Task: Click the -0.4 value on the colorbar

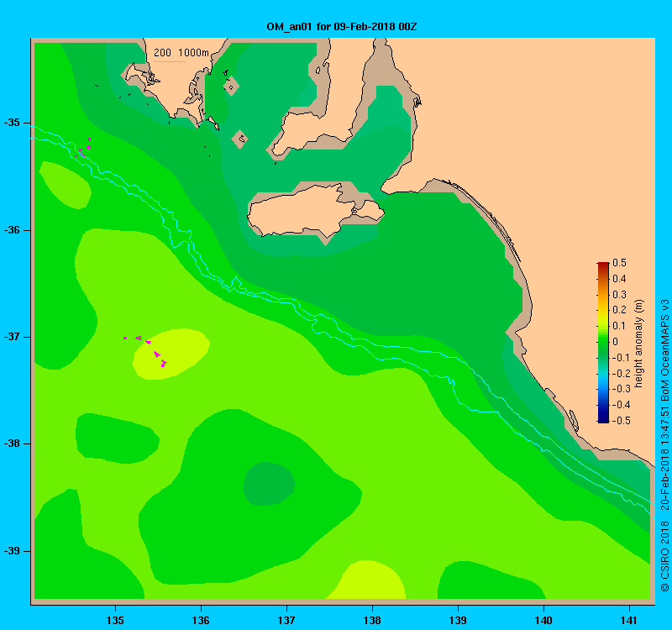Action: [621, 405]
